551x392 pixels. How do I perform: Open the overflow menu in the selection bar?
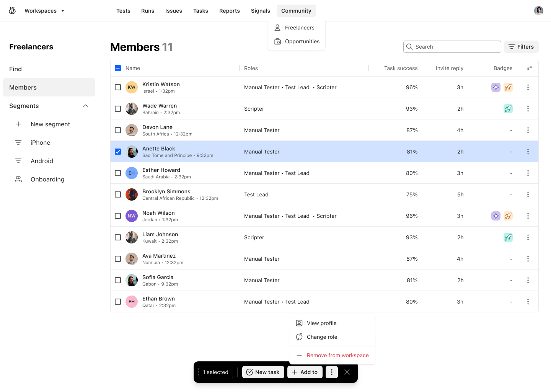(x=331, y=372)
